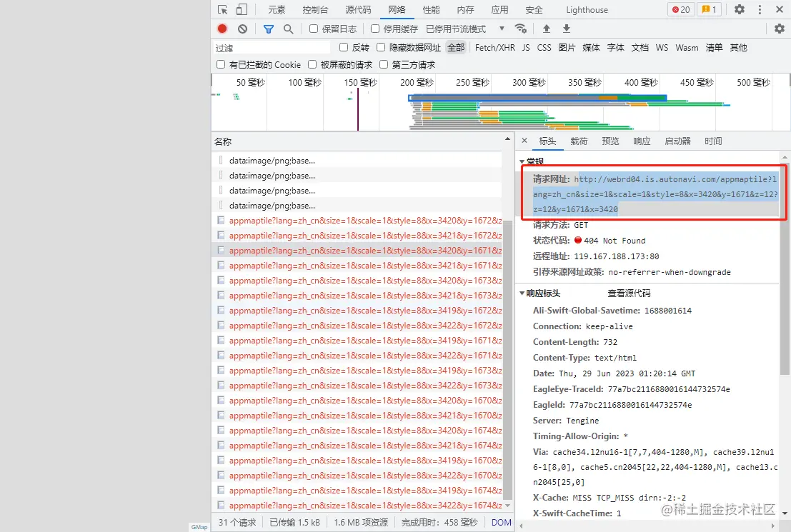Check the third-party requests checkbox (第三方请求)
Viewport: 791px width, 532px height.
(384, 64)
